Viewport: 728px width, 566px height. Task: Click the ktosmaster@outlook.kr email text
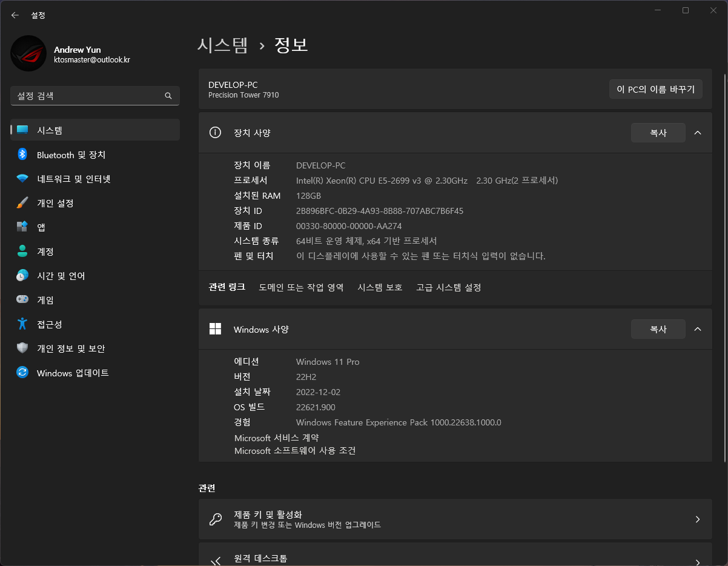coord(92,60)
